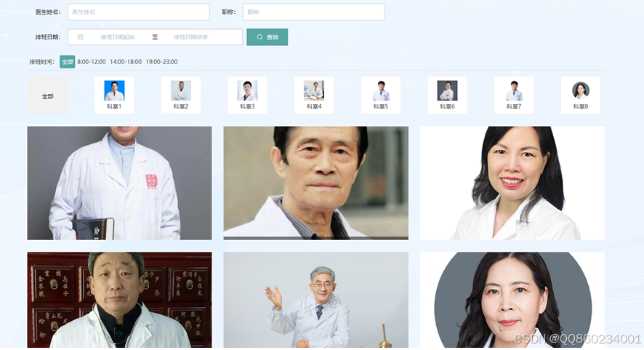
Task: Open doctor card holding a book
Action: [119, 183]
